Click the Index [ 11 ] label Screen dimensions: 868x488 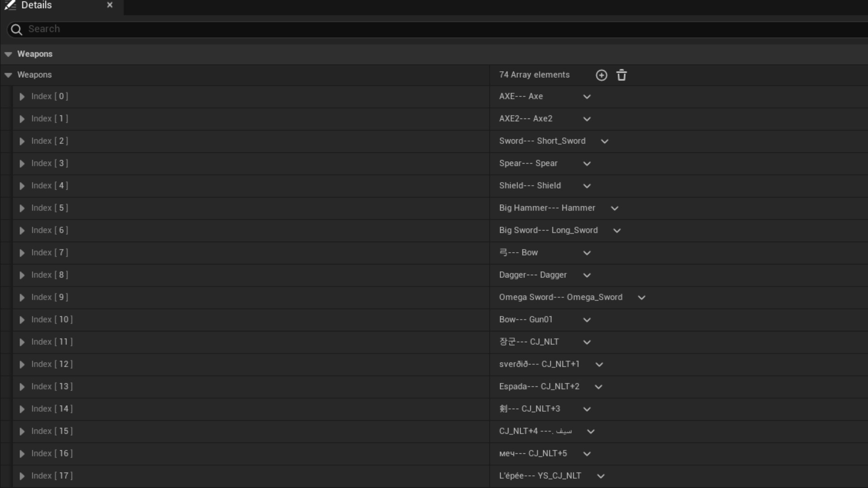pyautogui.click(x=52, y=342)
